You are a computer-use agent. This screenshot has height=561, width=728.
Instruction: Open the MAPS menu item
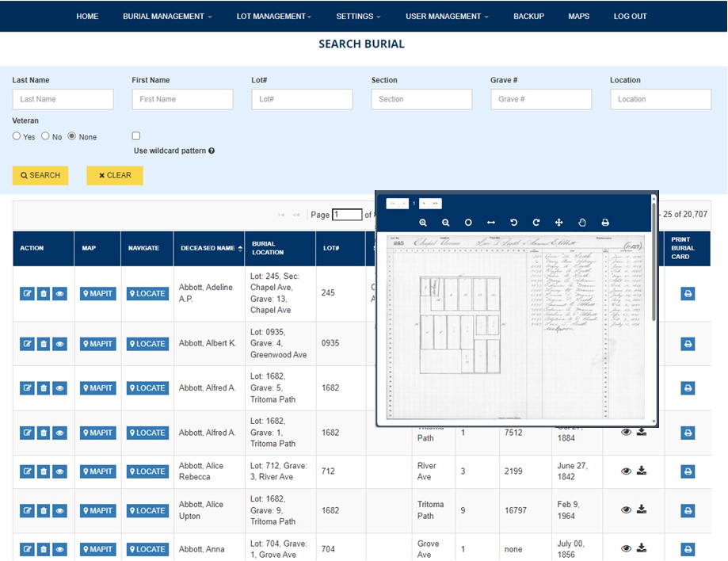tap(578, 16)
